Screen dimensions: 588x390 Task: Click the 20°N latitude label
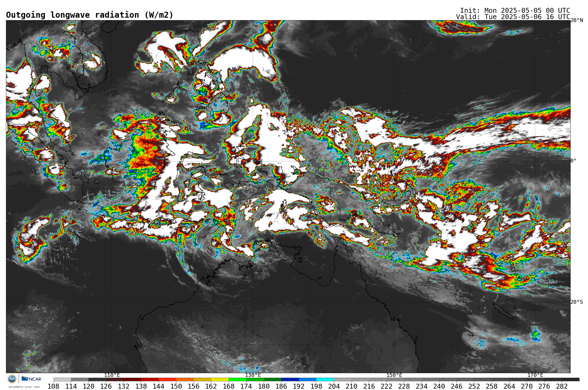click(577, 20)
